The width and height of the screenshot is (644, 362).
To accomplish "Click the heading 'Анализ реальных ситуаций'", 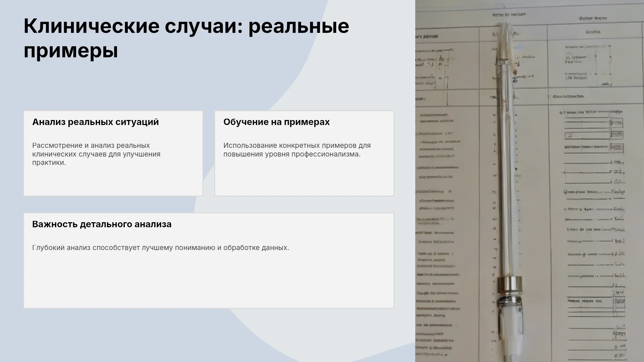I will click(x=96, y=122).
